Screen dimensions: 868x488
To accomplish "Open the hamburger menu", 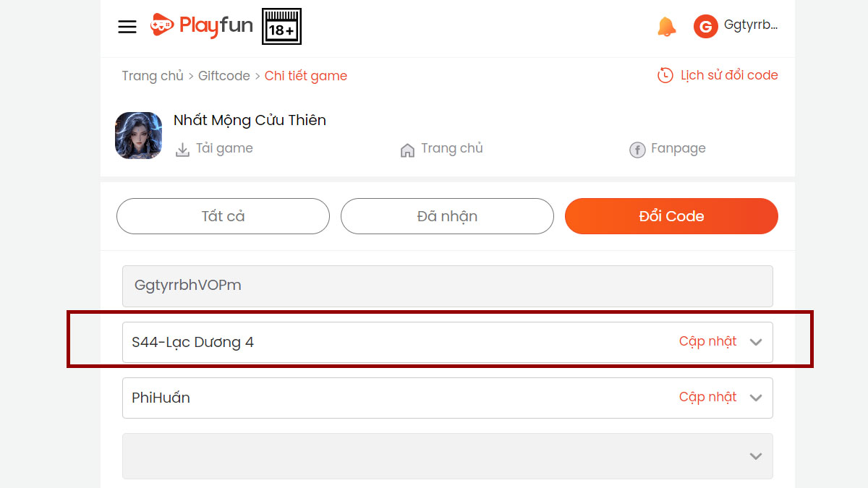I will click(127, 27).
